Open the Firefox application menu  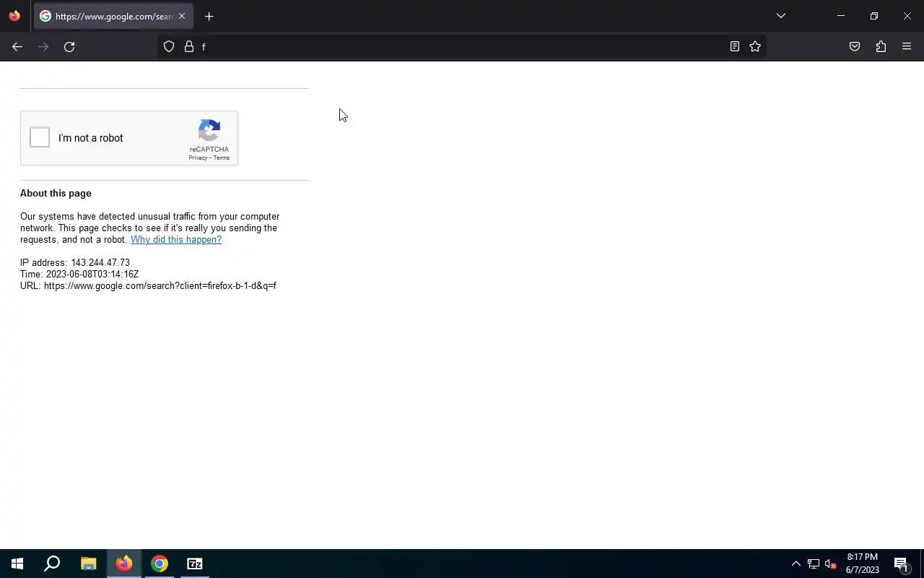907,46
